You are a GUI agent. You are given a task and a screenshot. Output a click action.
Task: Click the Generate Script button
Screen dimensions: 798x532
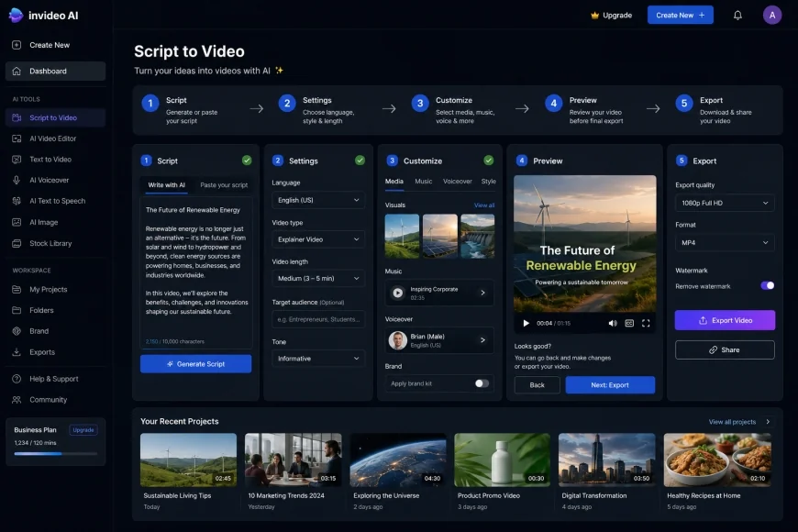coord(196,364)
